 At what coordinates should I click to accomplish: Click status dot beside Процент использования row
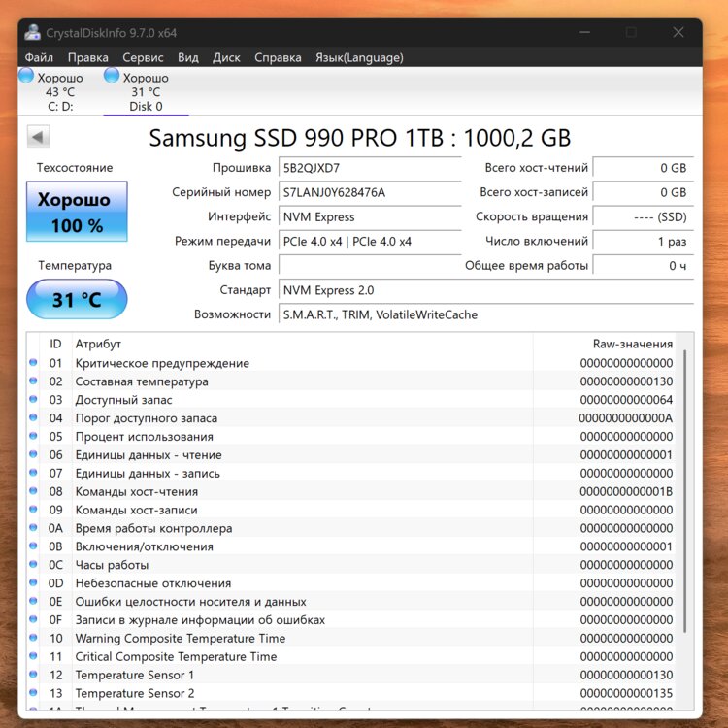34,437
